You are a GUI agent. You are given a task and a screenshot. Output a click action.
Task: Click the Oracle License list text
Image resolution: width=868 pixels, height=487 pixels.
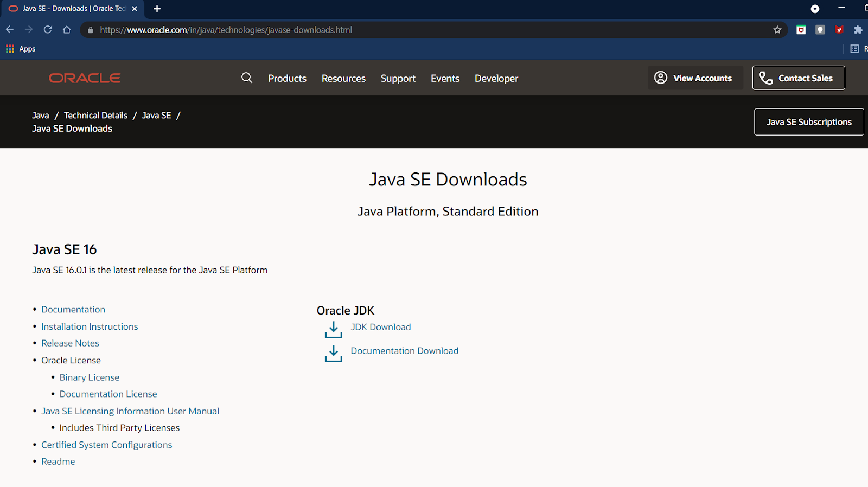[x=71, y=360]
